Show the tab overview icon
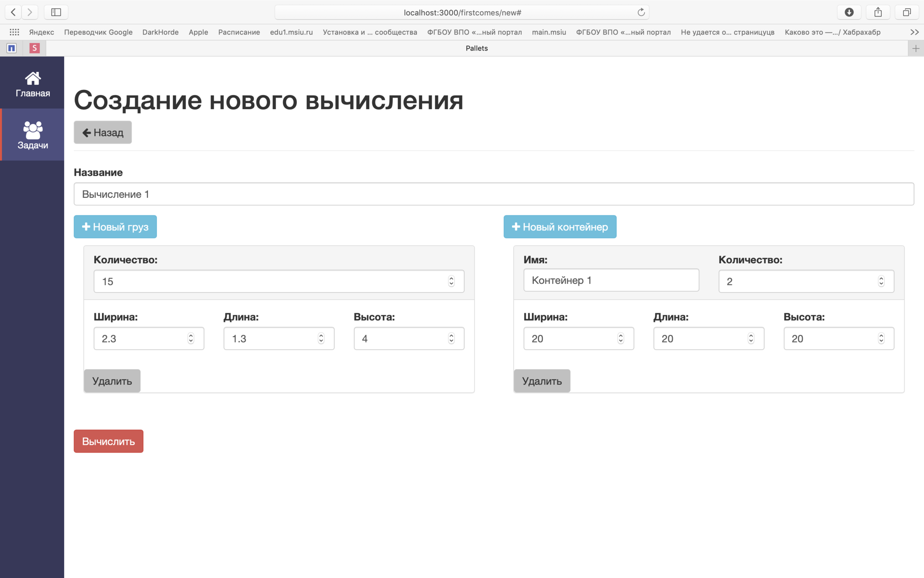The width and height of the screenshot is (924, 578). pos(906,12)
